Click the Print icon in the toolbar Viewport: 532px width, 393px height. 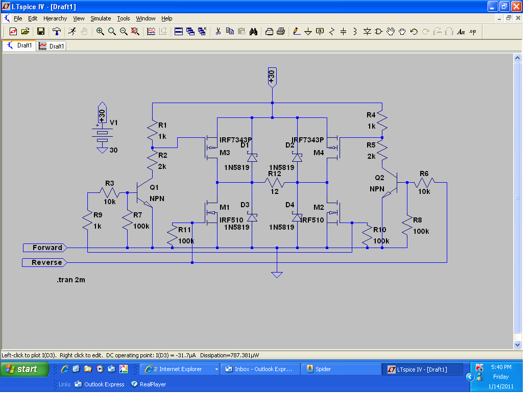(281, 32)
